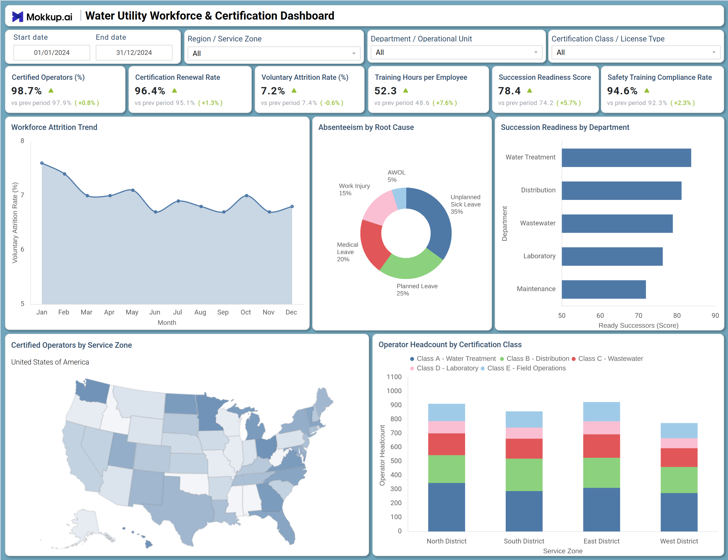
Task: Toggle Class A - Water Treatment legend item
Action: (x=453, y=359)
